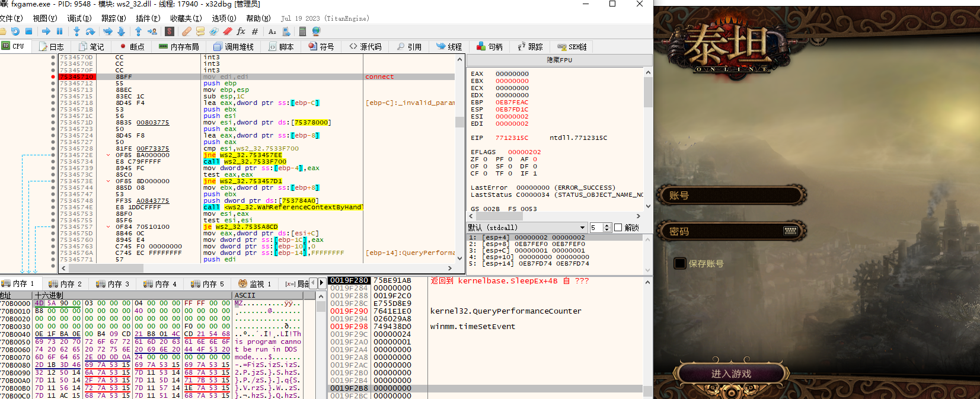Image resolution: width=980 pixels, height=399 pixels.
Task: Switch to the 符号 tab
Action: 321,47
